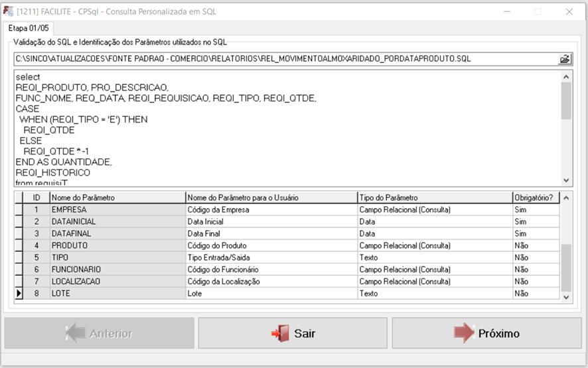Select the Etapa 01/05 tab
This screenshot has height=368, width=588.
point(29,28)
